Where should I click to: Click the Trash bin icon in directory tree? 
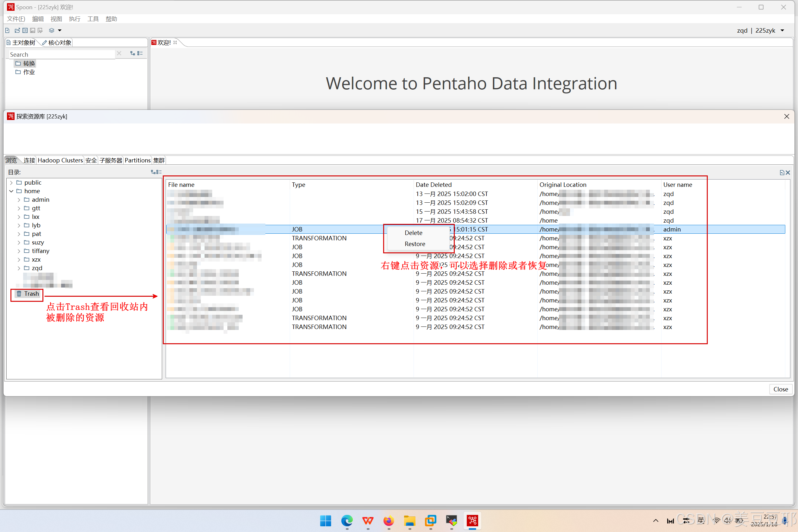19,294
